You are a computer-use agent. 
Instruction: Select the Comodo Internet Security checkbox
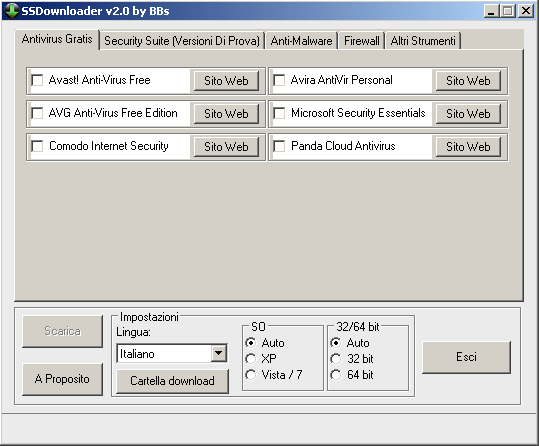(37, 146)
